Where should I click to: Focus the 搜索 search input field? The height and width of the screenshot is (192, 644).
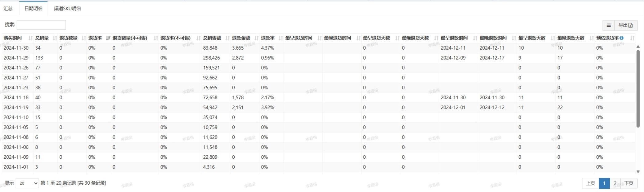point(41,25)
